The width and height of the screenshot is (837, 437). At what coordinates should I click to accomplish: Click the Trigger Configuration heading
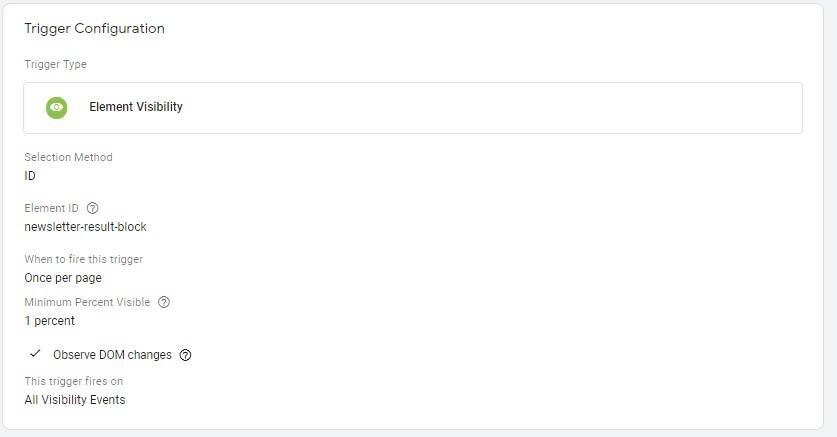coord(94,29)
